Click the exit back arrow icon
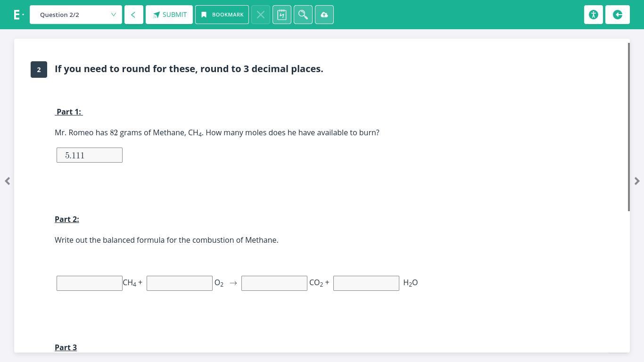Screen dimensions: 644x362 pyautogui.click(x=618, y=15)
